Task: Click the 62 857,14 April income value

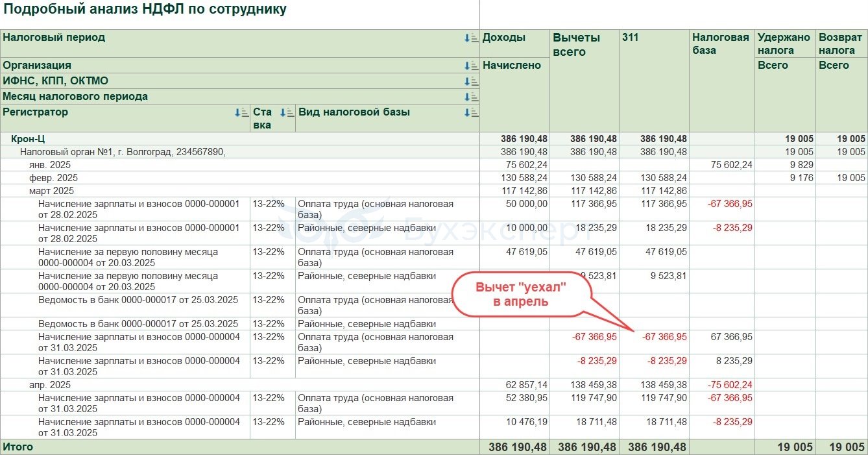Action: [525, 385]
